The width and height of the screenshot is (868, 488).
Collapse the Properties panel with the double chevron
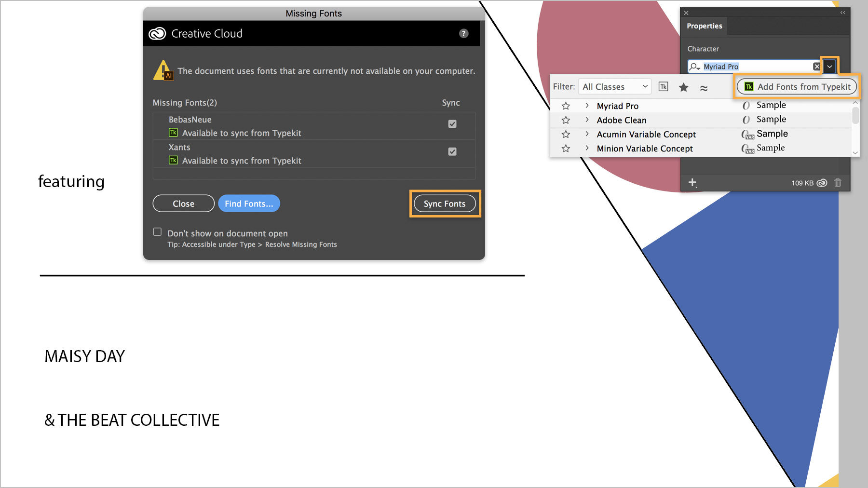tap(842, 13)
